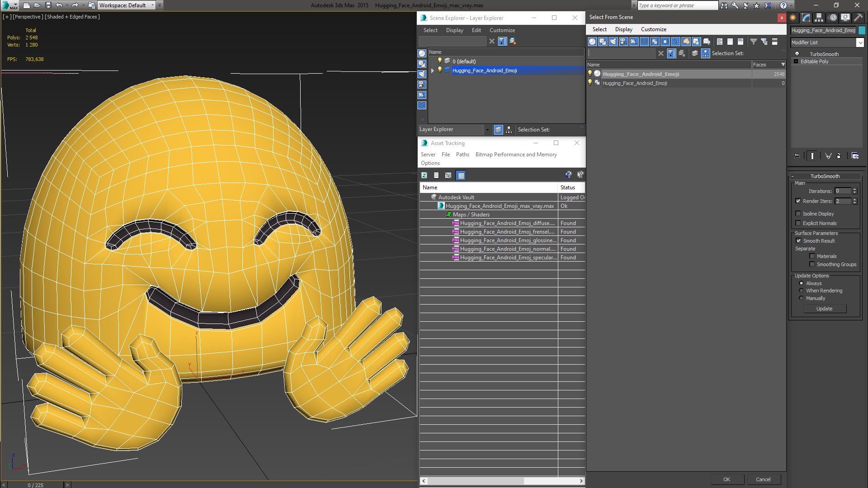Click Select None icon in Select From Scene
This screenshot has height=488, width=868.
[730, 42]
